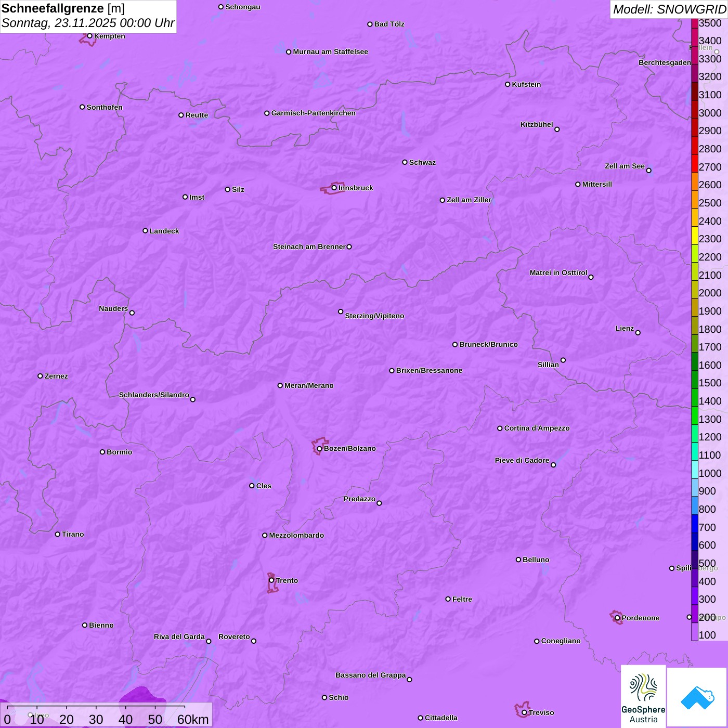The height and width of the screenshot is (728, 728).
Task: Click the Steinach am Brenner label
Action: (x=309, y=246)
